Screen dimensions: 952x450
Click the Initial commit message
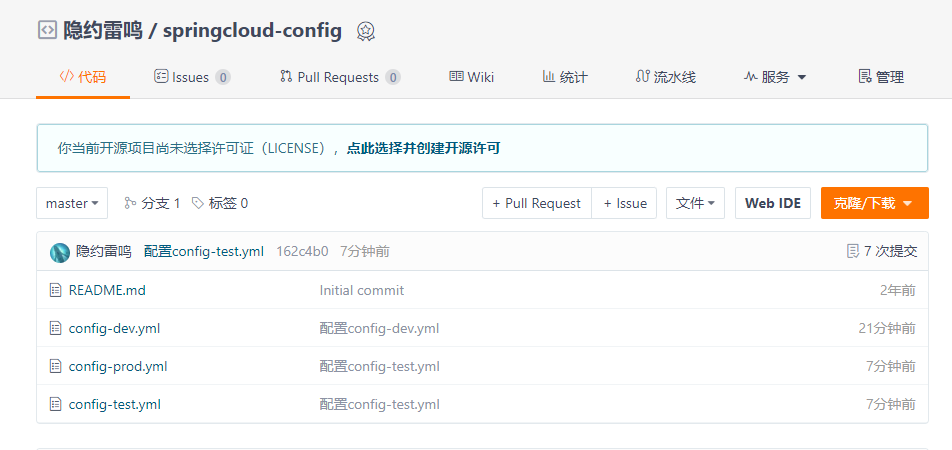362,290
